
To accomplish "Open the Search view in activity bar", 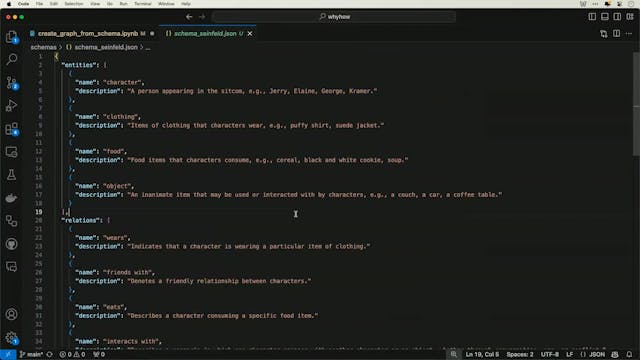I will click(11, 60).
